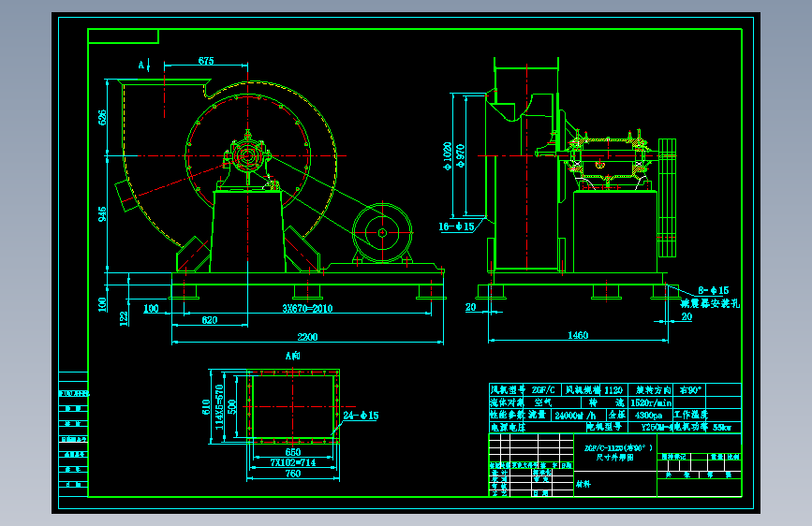The height and width of the screenshot is (526, 812).
Task: Click the 8-Φ15 hole callout
Action: coord(713,290)
